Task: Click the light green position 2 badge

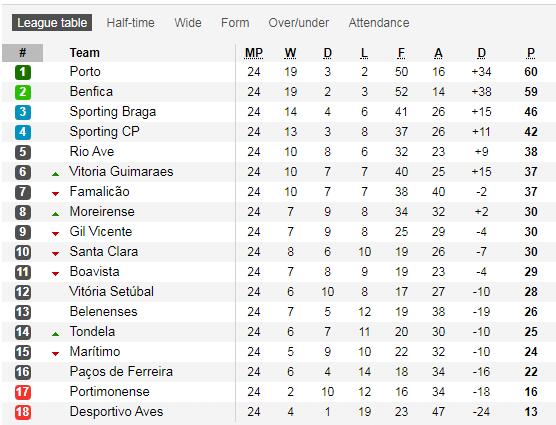Action: [x=23, y=92]
